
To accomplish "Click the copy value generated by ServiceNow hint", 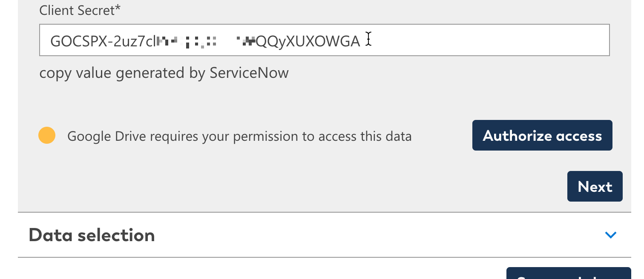I will coord(164,73).
